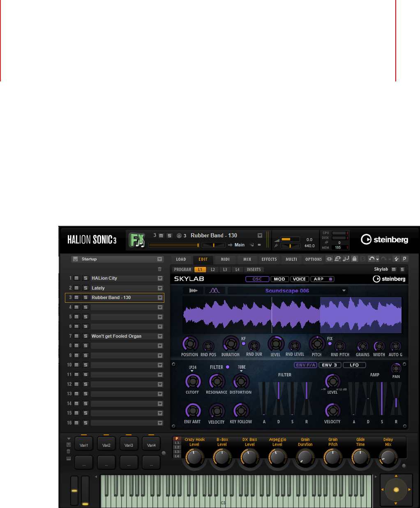Click the global insert bypass icon
This screenshot has width=420, height=508.
coord(329,259)
